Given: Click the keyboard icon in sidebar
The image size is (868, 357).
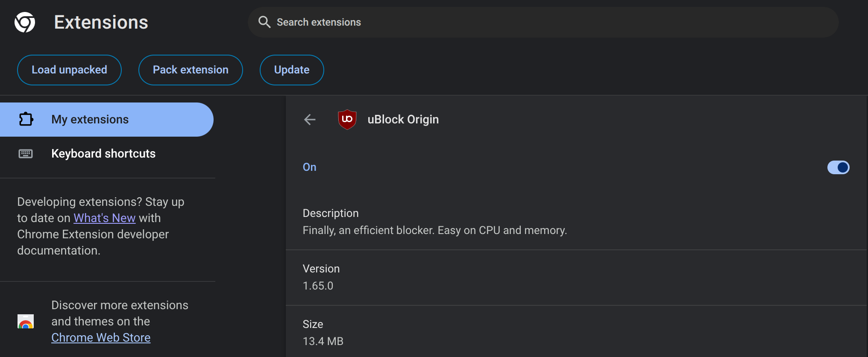Looking at the screenshot, I should coord(26,154).
